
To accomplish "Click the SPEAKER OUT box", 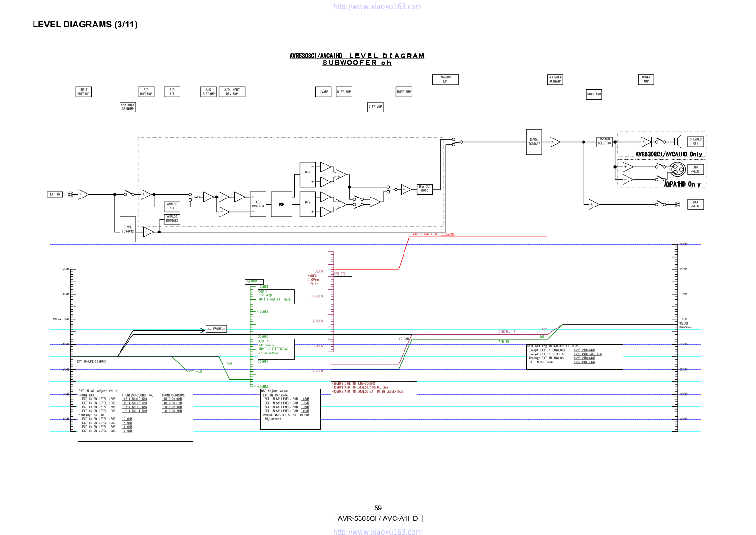I will pos(696,141).
